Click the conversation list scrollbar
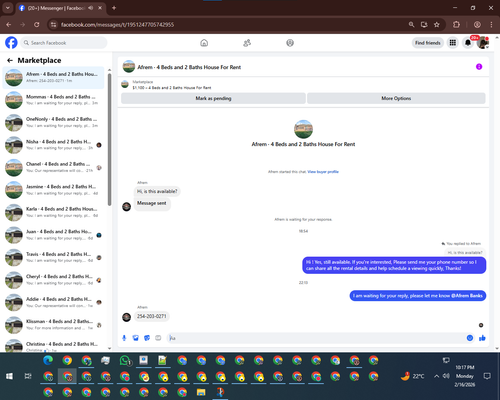This screenshot has width=500, height=400. point(109,140)
